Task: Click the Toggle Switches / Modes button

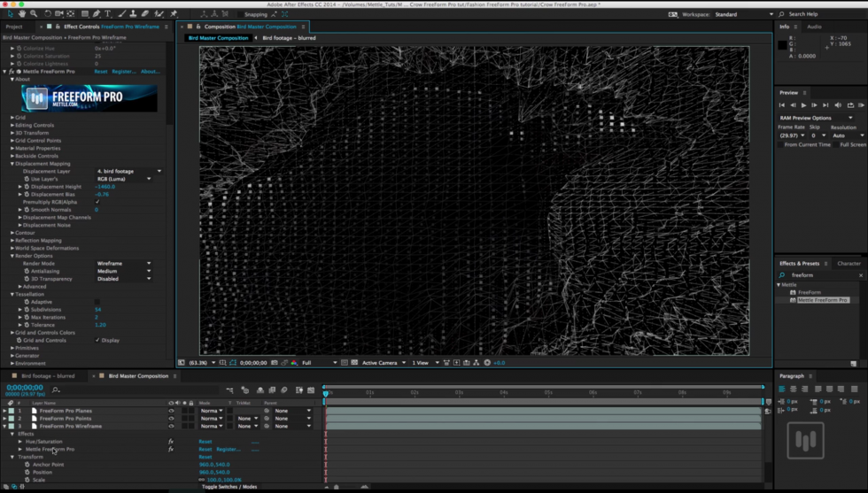Action: 229,487
